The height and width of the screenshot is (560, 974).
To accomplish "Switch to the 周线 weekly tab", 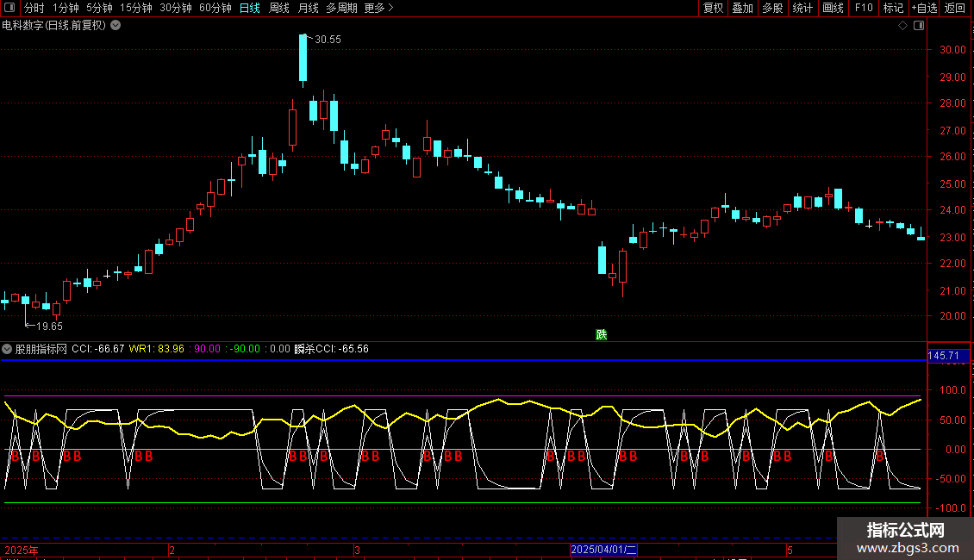I will coord(278,9).
